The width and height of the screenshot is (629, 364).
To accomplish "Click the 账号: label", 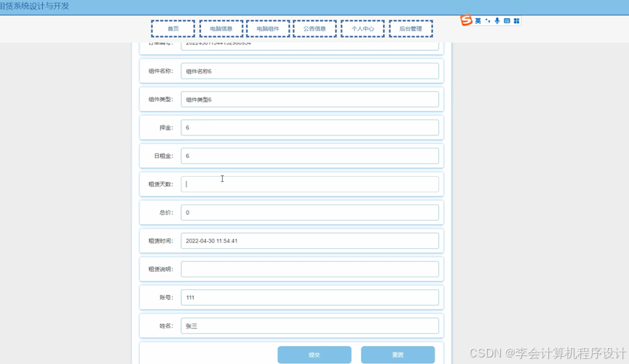I will (167, 297).
